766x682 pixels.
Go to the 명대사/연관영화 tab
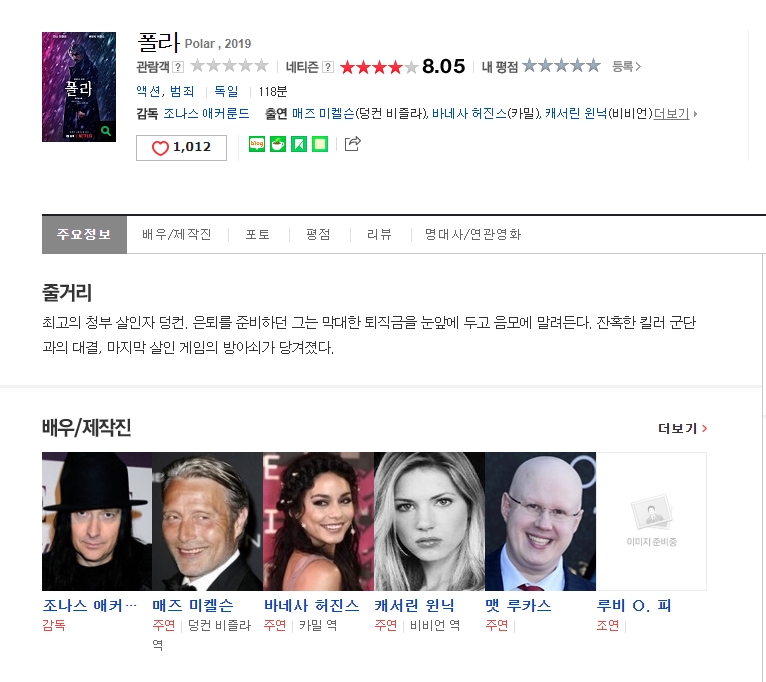click(x=472, y=235)
